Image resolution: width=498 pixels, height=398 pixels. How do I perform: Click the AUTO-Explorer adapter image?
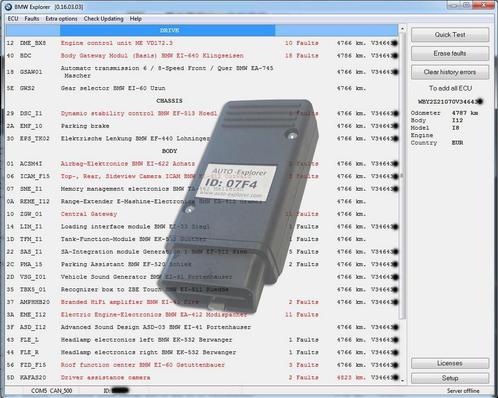pyautogui.click(x=239, y=207)
